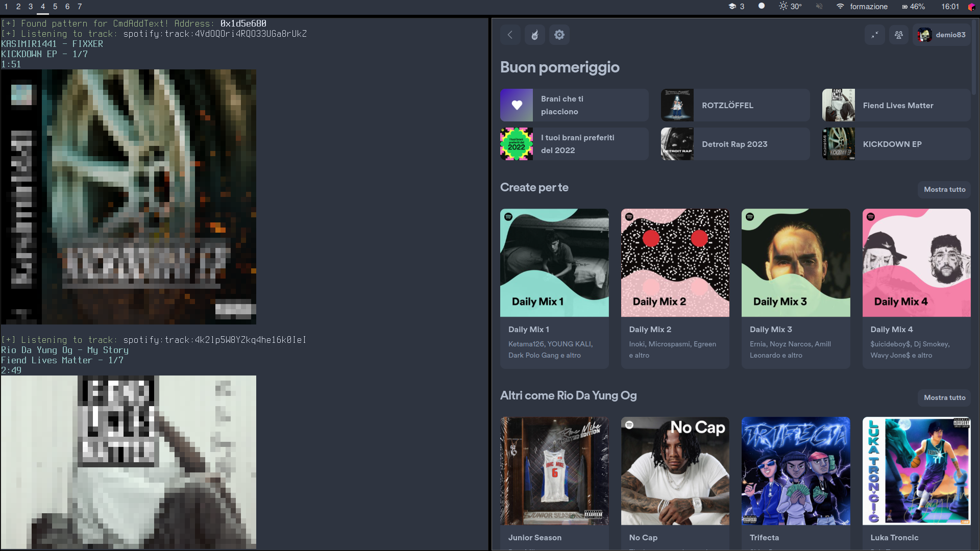The width and height of the screenshot is (980, 551).
Task: Open the Daily Mix 3 card
Action: click(x=795, y=263)
